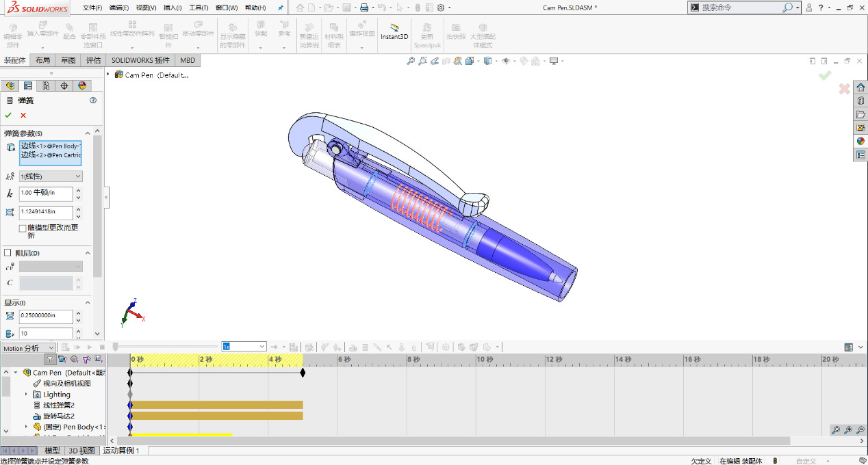Open the ConfigurationManager tab icon
868x465 pixels.
46,85
